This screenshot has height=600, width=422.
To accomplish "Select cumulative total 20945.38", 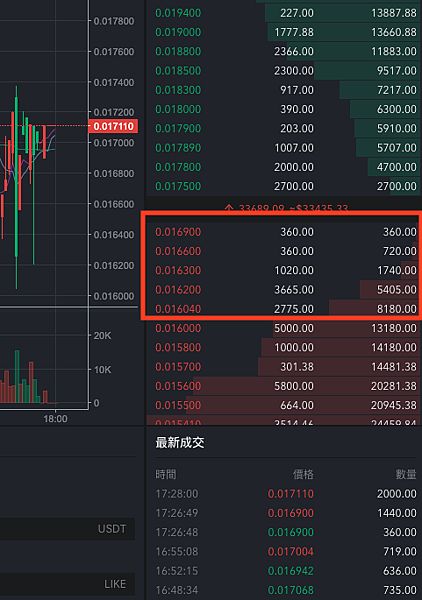I will click(x=394, y=405).
